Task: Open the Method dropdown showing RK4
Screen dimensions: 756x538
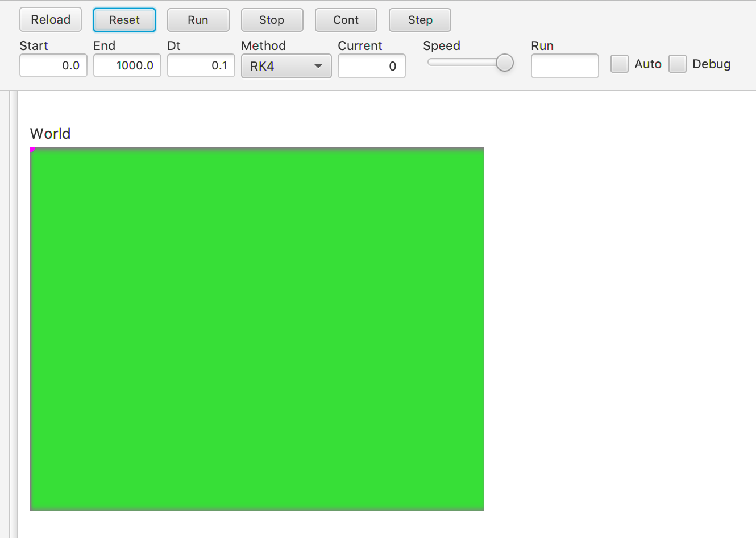Action: (x=286, y=66)
